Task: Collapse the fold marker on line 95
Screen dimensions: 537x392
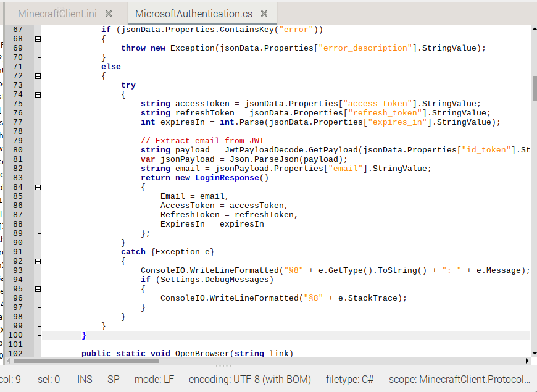Action: (38, 288)
